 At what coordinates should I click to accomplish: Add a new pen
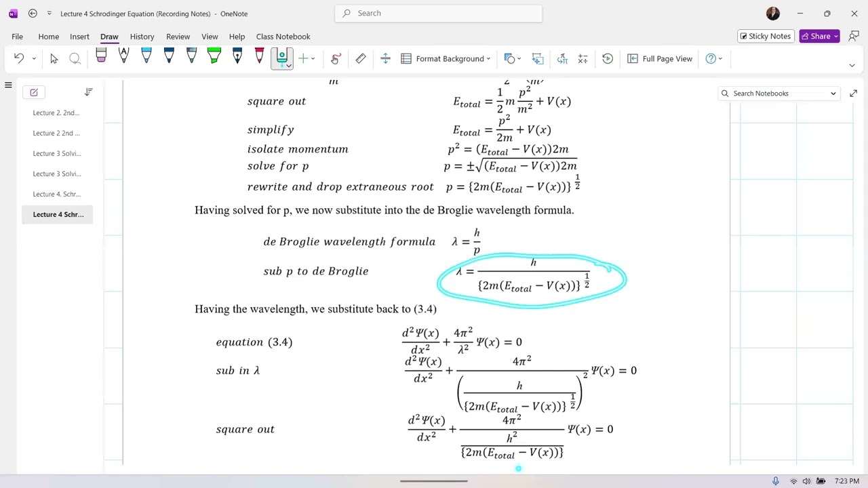[x=302, y=59]
